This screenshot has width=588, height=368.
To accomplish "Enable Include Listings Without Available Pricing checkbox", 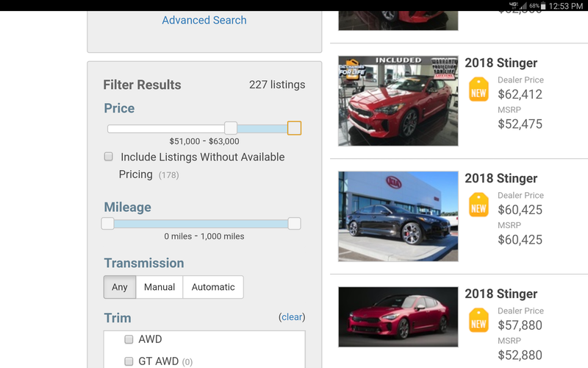I will point(108,157).
